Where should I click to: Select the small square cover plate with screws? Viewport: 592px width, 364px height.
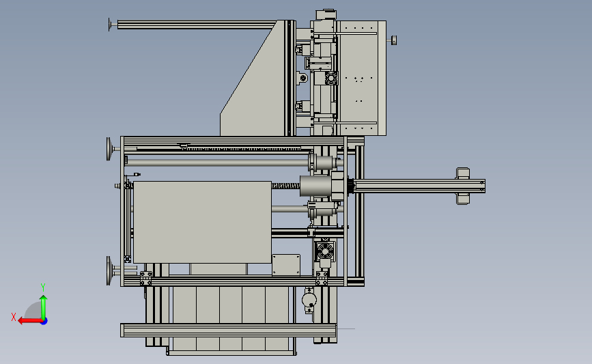coord(286,264)
